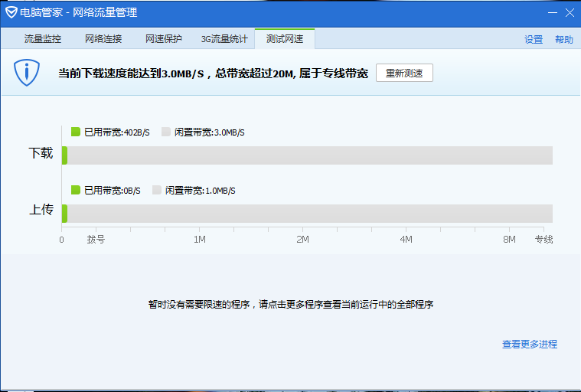
Task: Click the blue info shield icon
Action: 27,73
